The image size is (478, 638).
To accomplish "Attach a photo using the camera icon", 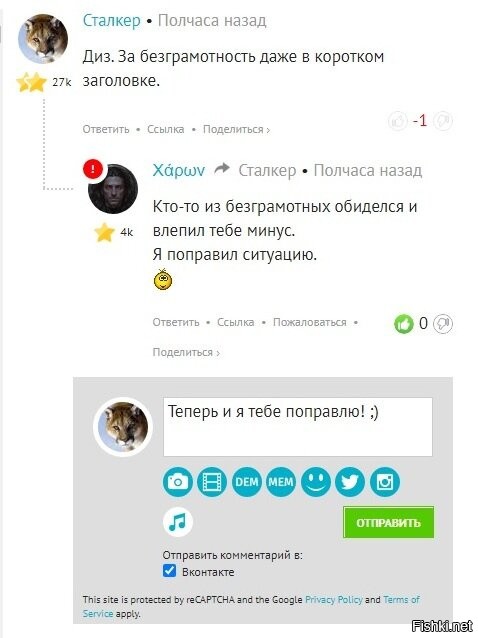I will pyautogui.click(x=178, y=482).
